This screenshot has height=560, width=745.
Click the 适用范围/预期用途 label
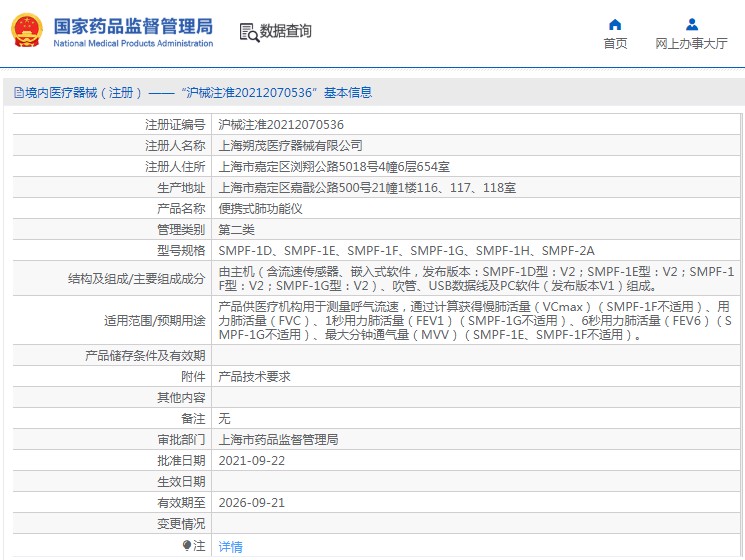tap(154, 321)
